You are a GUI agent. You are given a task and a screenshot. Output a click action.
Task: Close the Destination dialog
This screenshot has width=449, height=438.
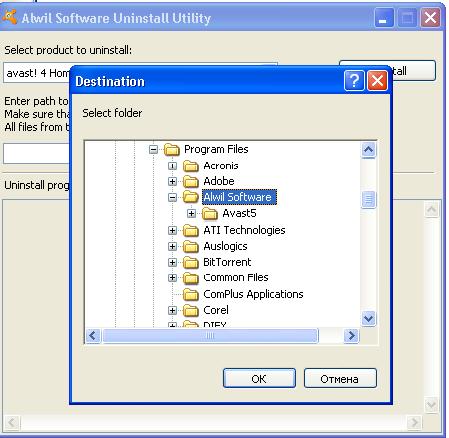pos(377,80)
